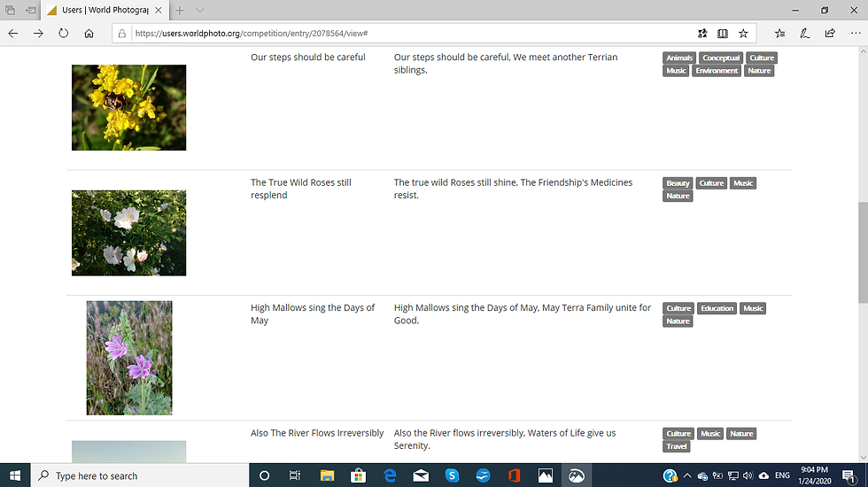Click Nature tag in careful steps row
This screenshot has width=868, height=487.
pyautogui.click(x=759, y=70)
